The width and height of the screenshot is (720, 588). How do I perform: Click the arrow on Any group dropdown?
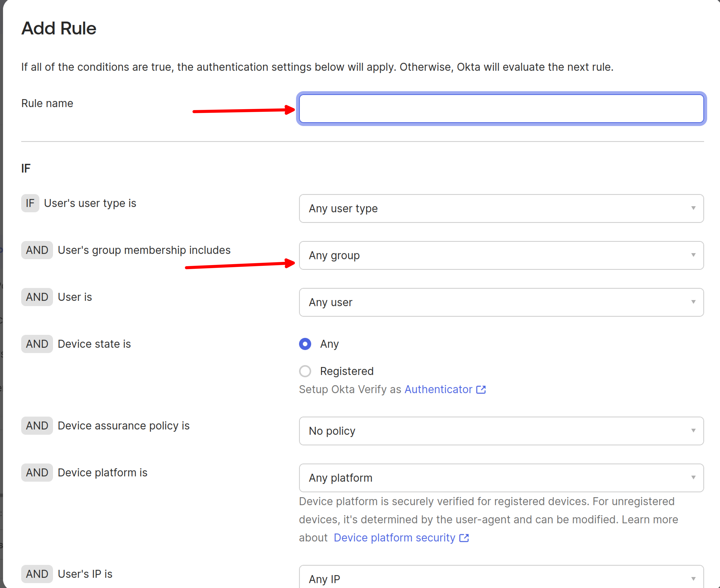click(x=693, y=255)
